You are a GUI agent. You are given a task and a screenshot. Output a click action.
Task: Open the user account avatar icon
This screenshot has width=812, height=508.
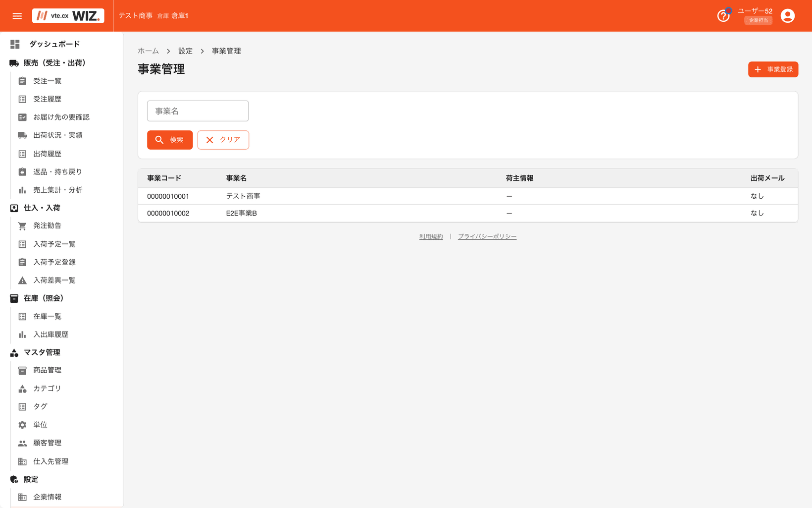pos(787,16)
